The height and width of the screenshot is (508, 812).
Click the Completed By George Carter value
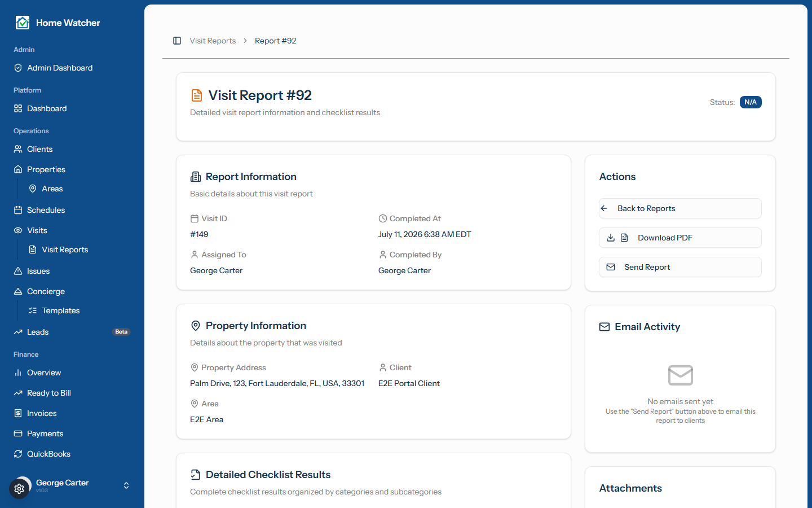click(x=404, y=270)
